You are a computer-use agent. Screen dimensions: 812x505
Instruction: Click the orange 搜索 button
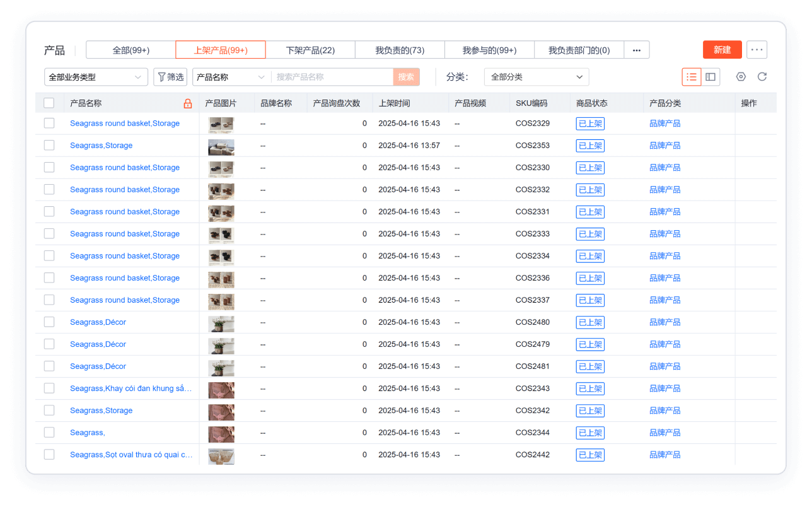click(x=406, y=77)
